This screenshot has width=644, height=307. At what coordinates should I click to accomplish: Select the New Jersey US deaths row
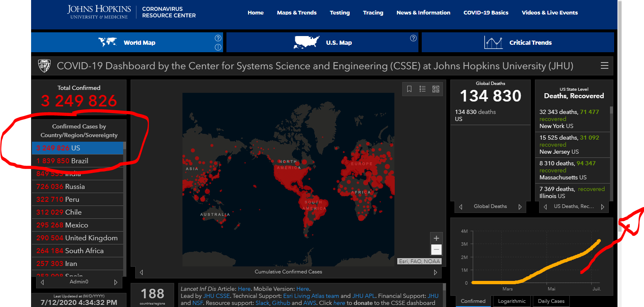572,145
